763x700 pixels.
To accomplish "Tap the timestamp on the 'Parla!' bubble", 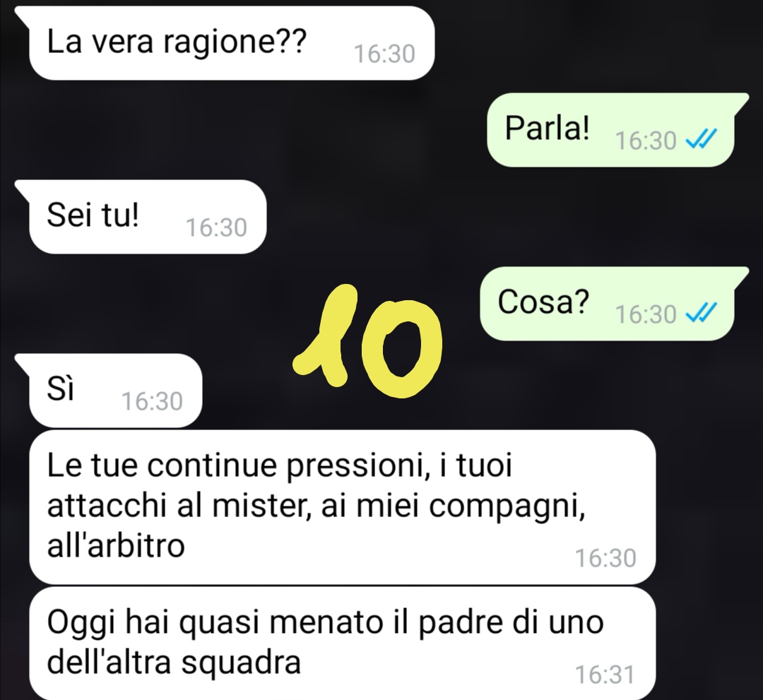I will click(646, 141).
